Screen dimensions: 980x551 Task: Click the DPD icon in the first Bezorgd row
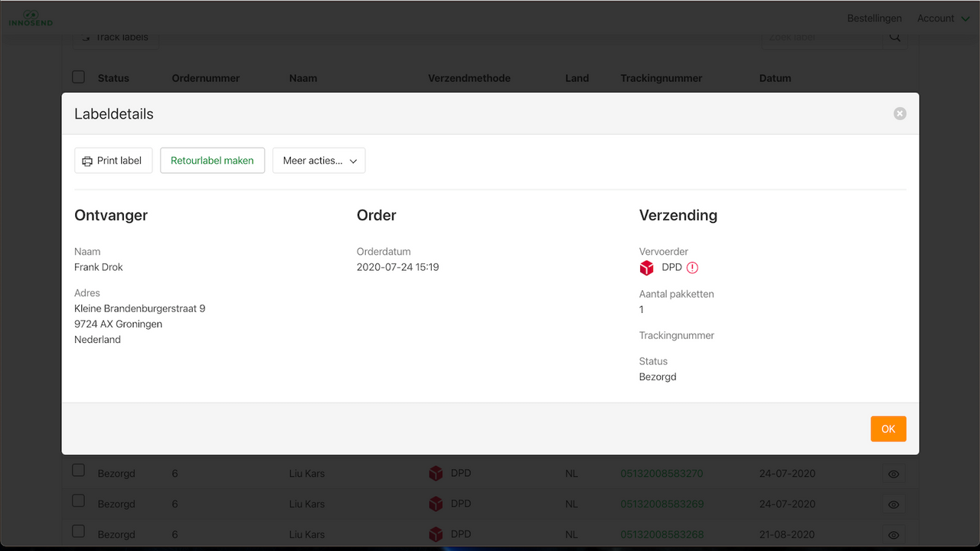click(x=436, y=473)
